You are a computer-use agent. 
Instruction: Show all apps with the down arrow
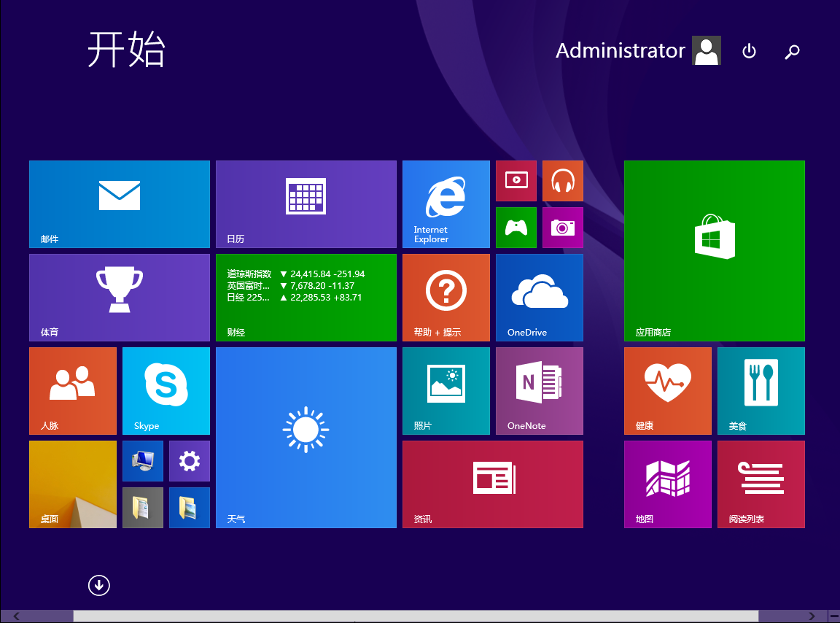click(x=99, y=586)
